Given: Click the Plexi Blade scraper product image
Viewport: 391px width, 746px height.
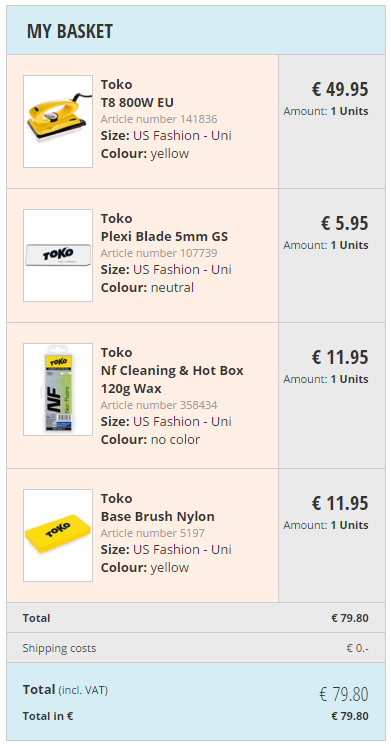Looking at the screenshot, I should 58,255.
